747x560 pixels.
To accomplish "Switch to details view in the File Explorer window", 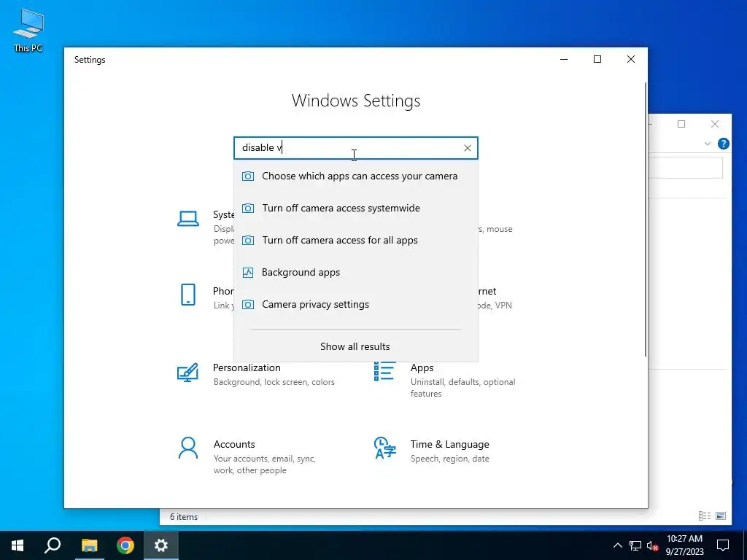I will 704,516.
